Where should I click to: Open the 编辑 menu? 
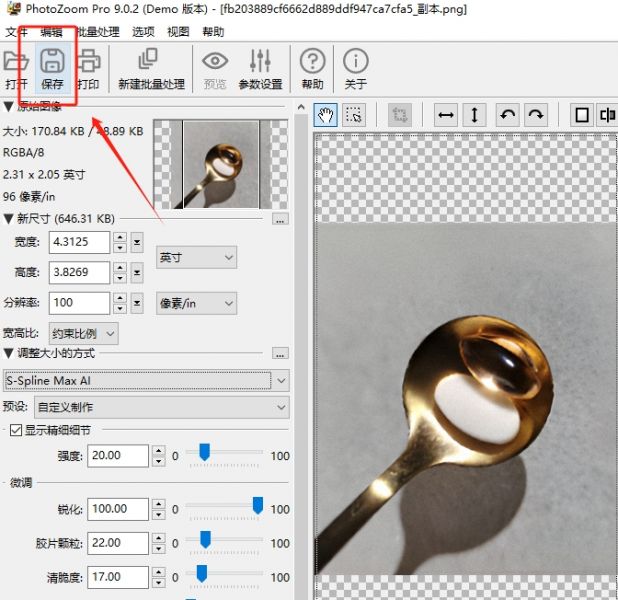pos(51,32)
